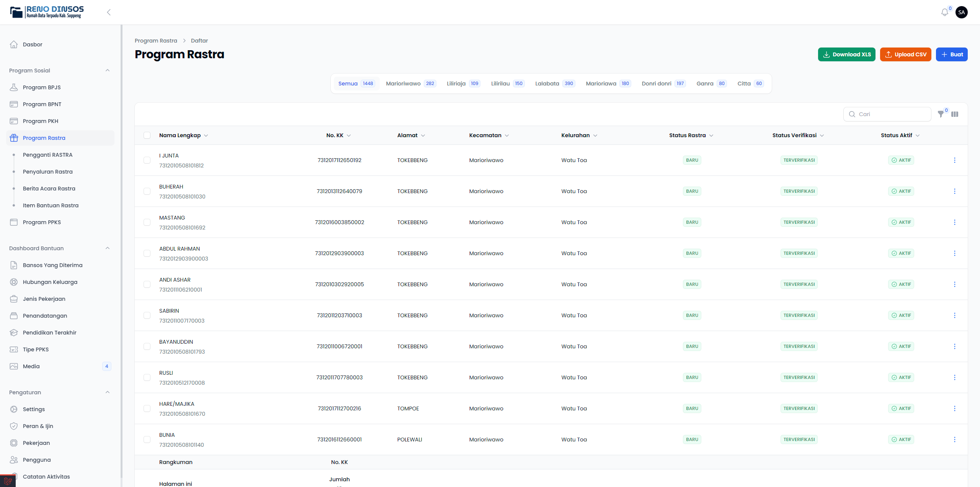Click the Hubungan Keluarga sidebar icon
Screen dimensions: 980x487
[14, 282]
